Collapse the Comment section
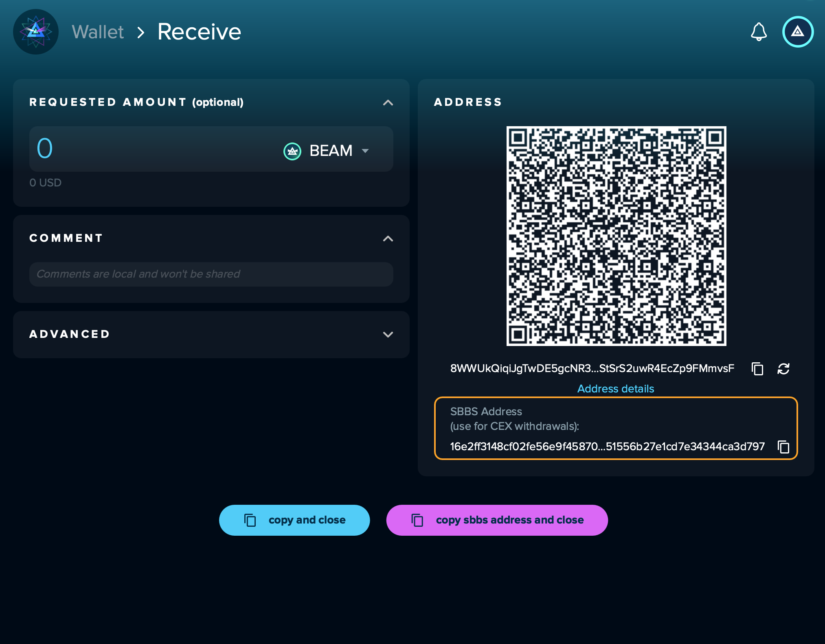Viewport: 825px width, 644px height. click(x=388, y=239)
